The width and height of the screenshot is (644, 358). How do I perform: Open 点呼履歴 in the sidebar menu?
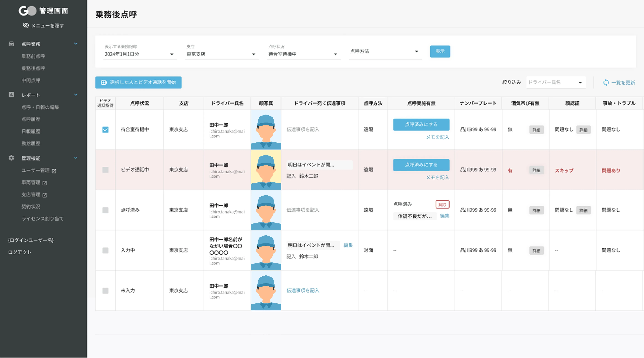[31, 119]
